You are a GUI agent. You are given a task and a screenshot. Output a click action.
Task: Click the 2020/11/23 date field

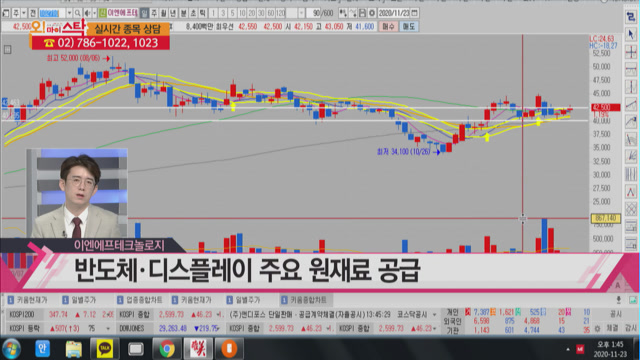coord(394,13)
